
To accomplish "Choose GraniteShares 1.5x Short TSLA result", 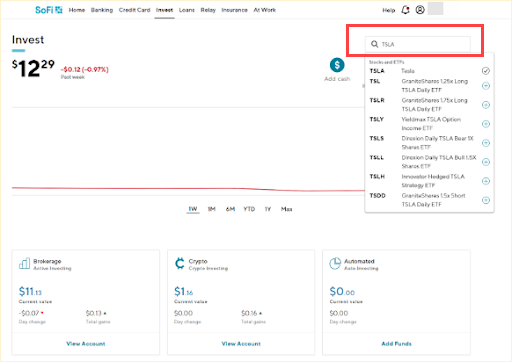I will pos(429,200).
